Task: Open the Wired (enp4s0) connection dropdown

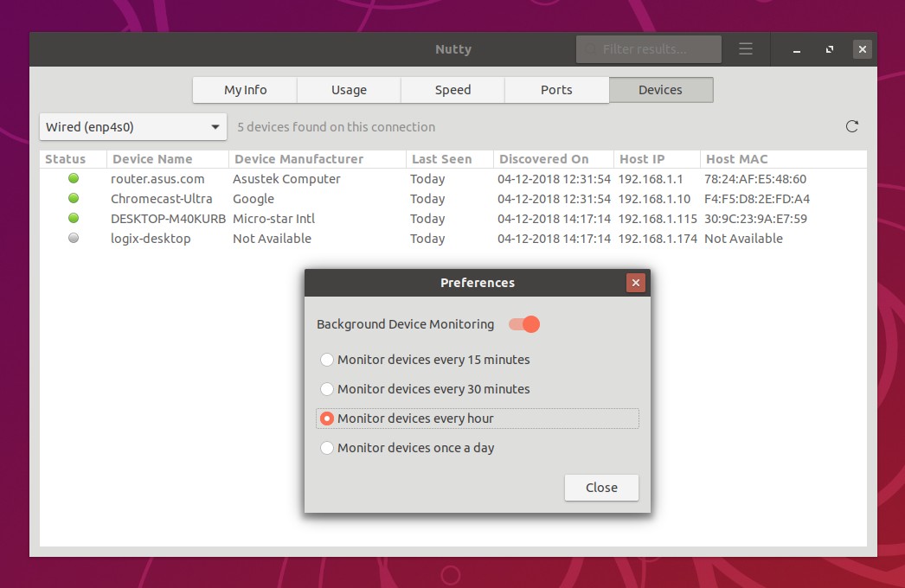Action: (132, 125)
